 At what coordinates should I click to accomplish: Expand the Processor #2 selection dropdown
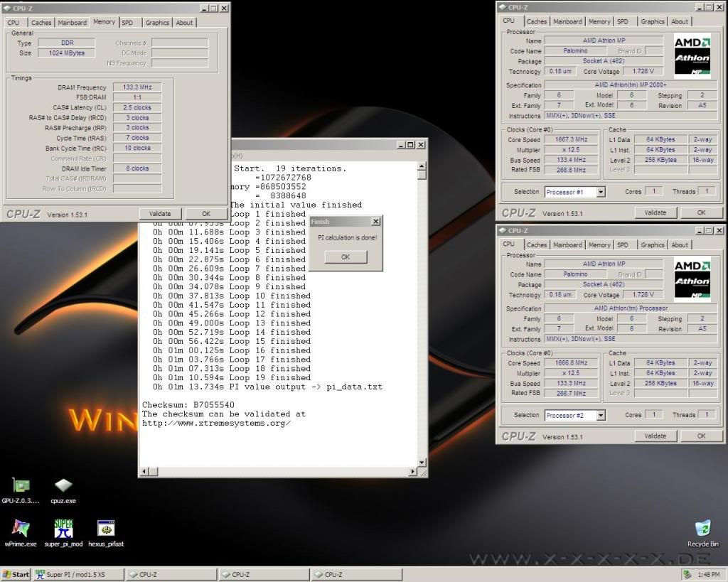coord(601,415)
